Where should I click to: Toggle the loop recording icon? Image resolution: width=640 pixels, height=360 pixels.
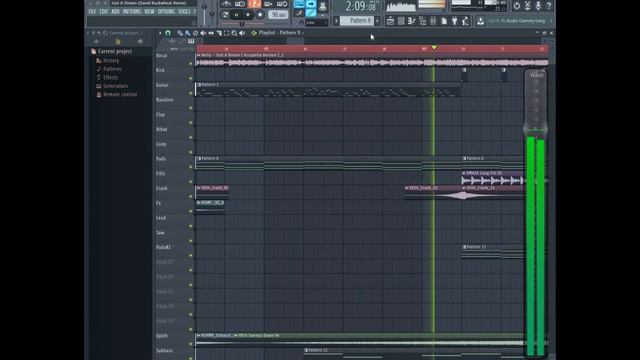click(282, 4)
